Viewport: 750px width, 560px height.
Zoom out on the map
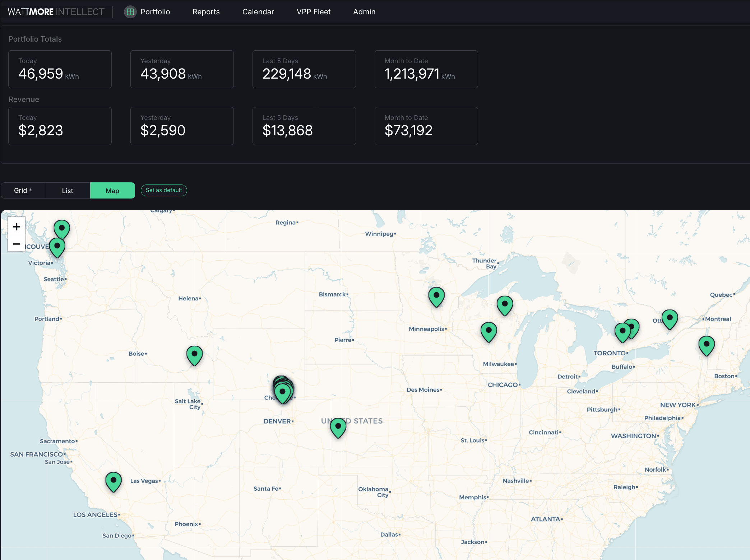tap(17, 244)
